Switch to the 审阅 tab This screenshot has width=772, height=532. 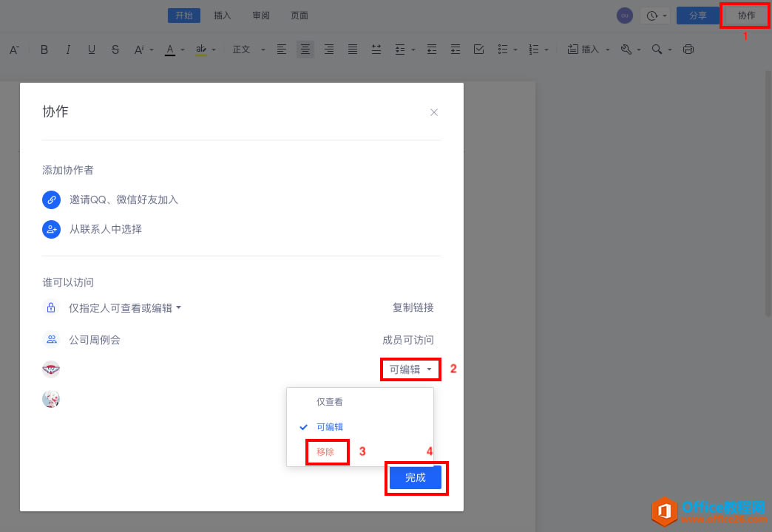(x=260, y=15)
